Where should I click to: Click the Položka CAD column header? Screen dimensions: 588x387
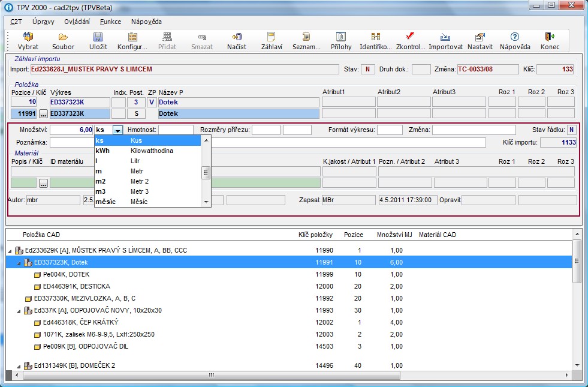[41, 235]
